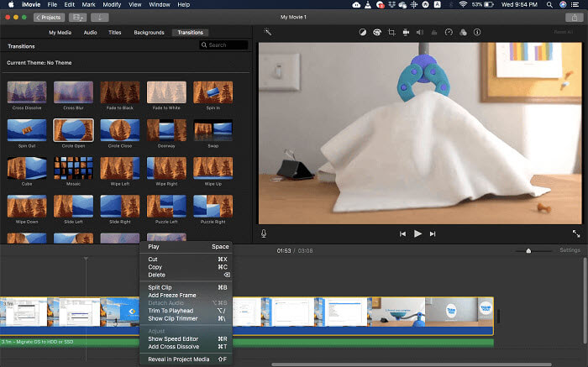This screenshot has width=588, height=367.
Task: Open the media library list dropdown
Action: coord(79,17)
